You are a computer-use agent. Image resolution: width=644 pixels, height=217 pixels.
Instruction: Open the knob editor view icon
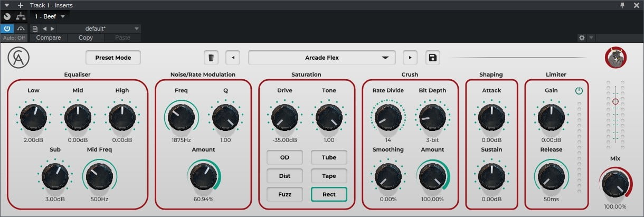7,16
